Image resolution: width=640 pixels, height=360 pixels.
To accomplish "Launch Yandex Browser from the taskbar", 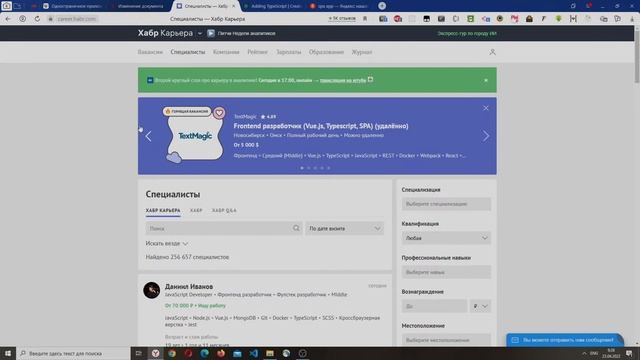I will (156, 353).
